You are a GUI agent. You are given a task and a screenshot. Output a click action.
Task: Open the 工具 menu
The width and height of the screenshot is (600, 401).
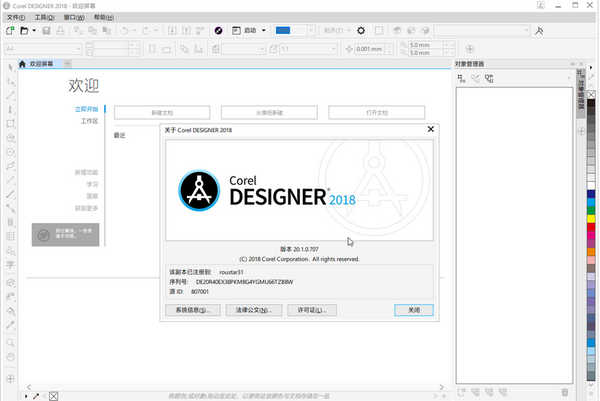coord(44,17)
